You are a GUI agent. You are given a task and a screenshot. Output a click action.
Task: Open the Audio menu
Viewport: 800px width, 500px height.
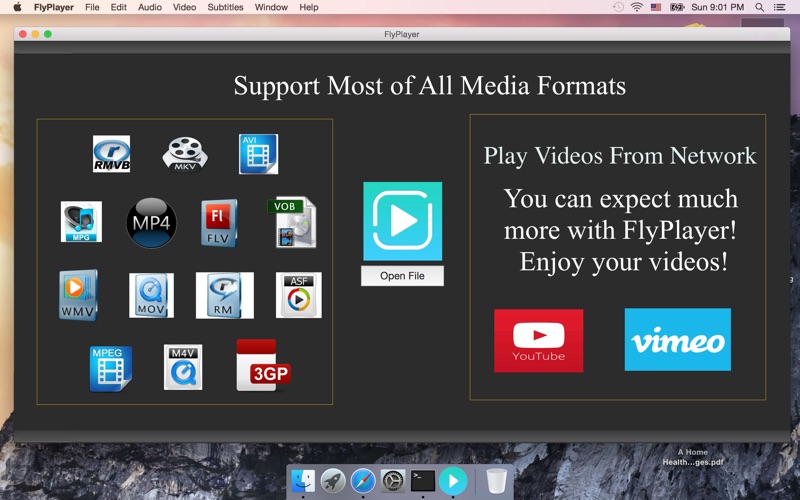(149, 7)
